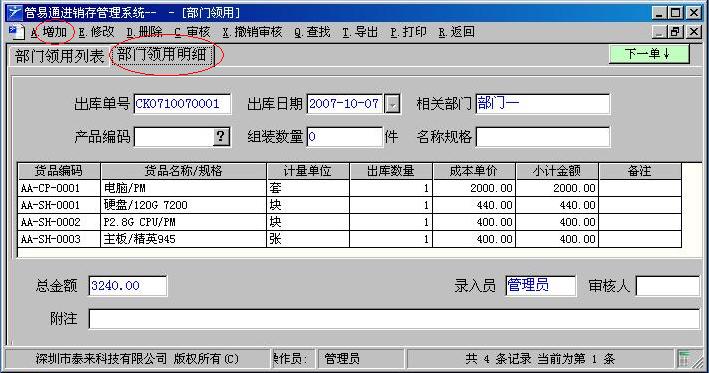Click the 审核人 input field
The image size is (709, 373).
pyautogui.click(x=668, y=286)
